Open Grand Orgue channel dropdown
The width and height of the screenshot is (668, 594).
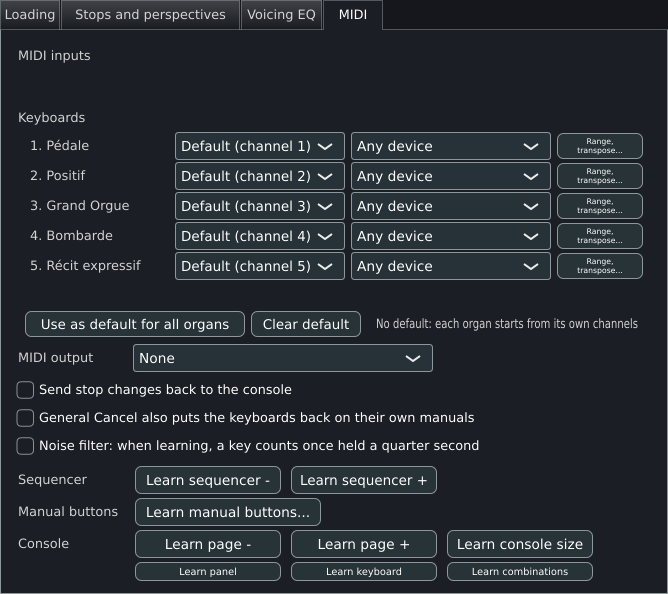(x=259, y=206)
